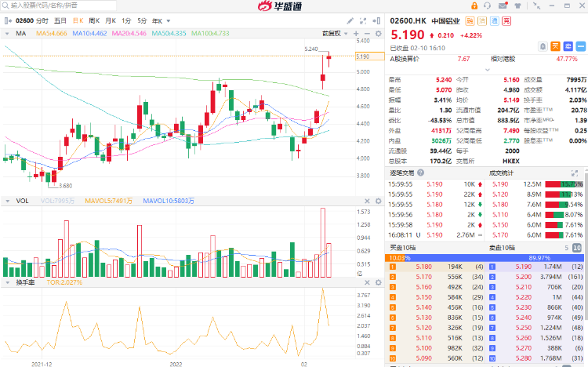The height and width of the screenshot is (367, 588).
Task: Click the lock icon in title bar
Action: pyautogui.click(x=474, y=5)
